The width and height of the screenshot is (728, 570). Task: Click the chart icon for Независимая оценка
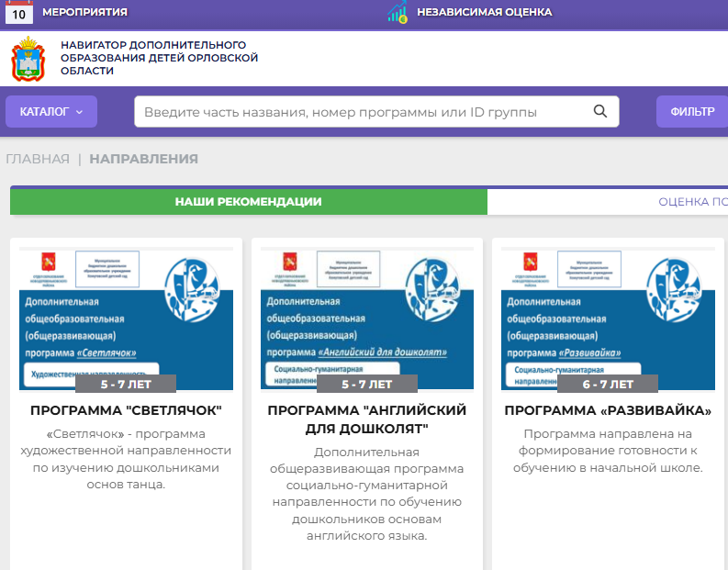point(398,12)
